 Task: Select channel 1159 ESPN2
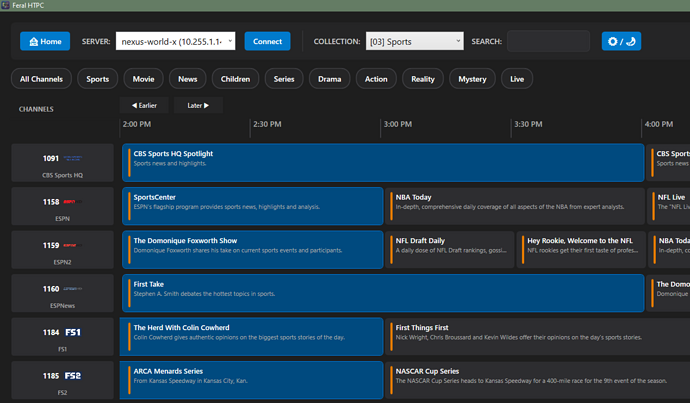click(x=62, y=250)
